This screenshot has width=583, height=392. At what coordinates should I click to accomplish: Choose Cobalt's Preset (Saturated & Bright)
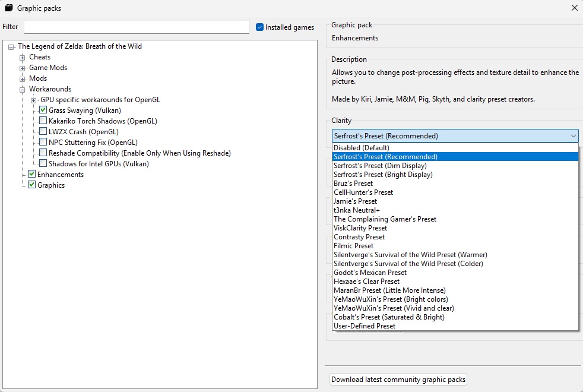(x=455, y=317)
